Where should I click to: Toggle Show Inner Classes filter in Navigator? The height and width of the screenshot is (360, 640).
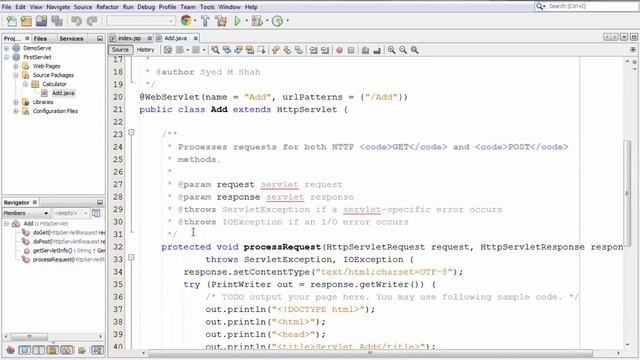pyautogui.click(x=67, y=350)
